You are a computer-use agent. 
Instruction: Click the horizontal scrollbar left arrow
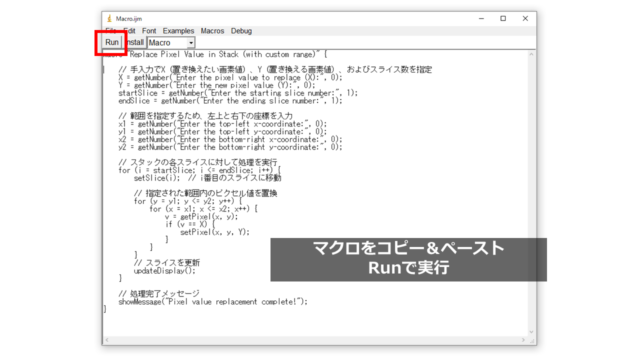[x=107, y=340]
